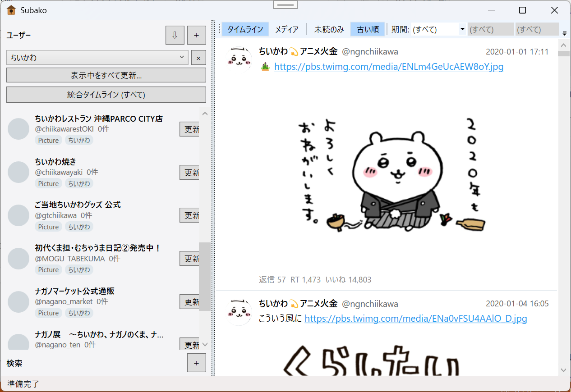The height and width of the screenshot is (392, 571).
Task: Open the third (すべて) period field
Action: coord(537,29)
